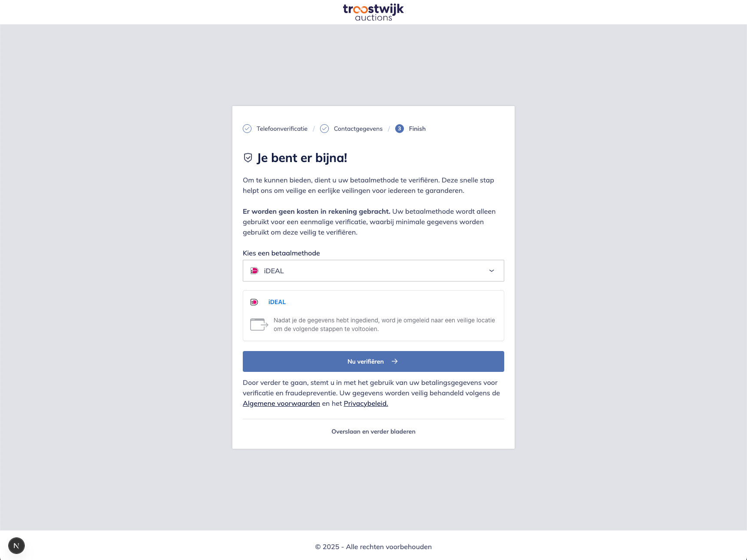The width and height of the screenshot is (747, 560).
Task: Open the Algemene voorwaarden link
Action: click(281, 404)
